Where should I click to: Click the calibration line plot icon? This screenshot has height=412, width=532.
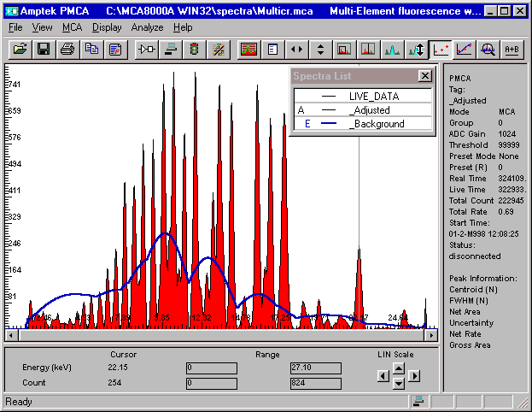(x=464, y=50)
